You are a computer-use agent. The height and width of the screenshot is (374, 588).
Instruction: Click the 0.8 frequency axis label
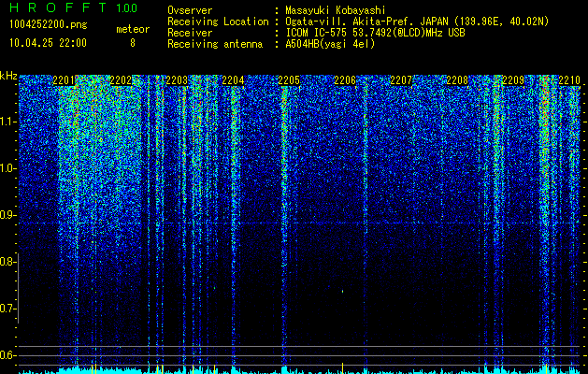[x=8, y=262]
